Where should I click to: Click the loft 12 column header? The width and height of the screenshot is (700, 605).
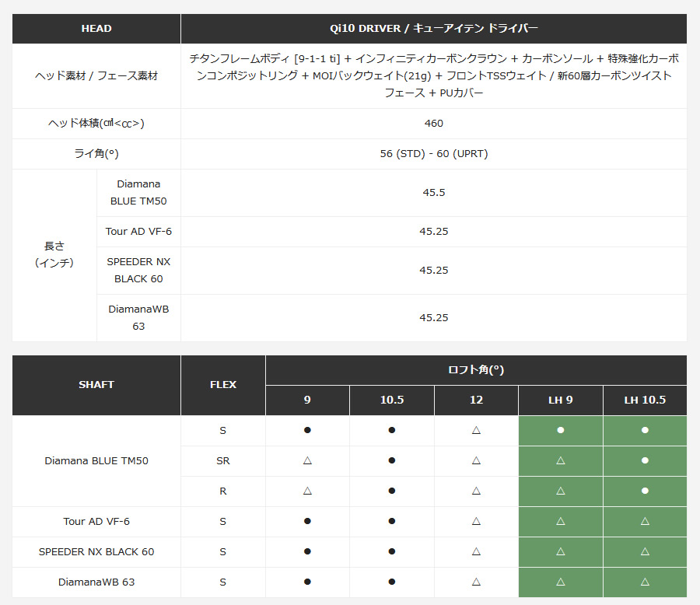click(x=476, y=400)
